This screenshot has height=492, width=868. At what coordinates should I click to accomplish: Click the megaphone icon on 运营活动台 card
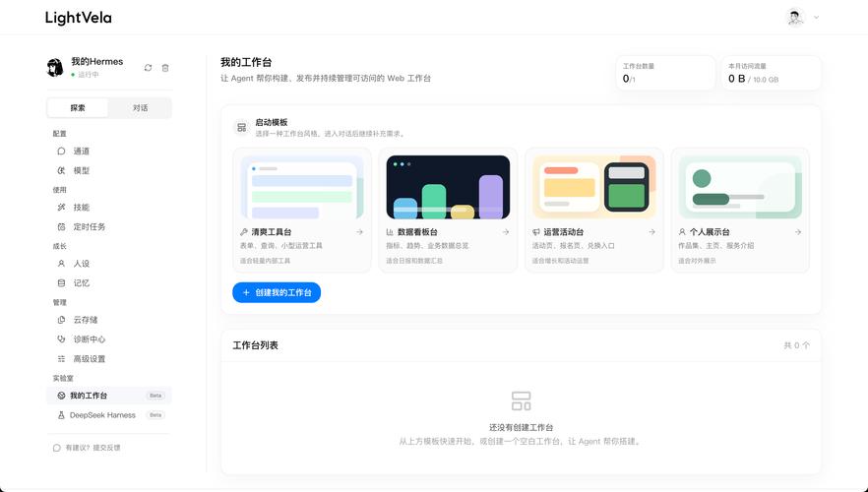coord(535,232)
